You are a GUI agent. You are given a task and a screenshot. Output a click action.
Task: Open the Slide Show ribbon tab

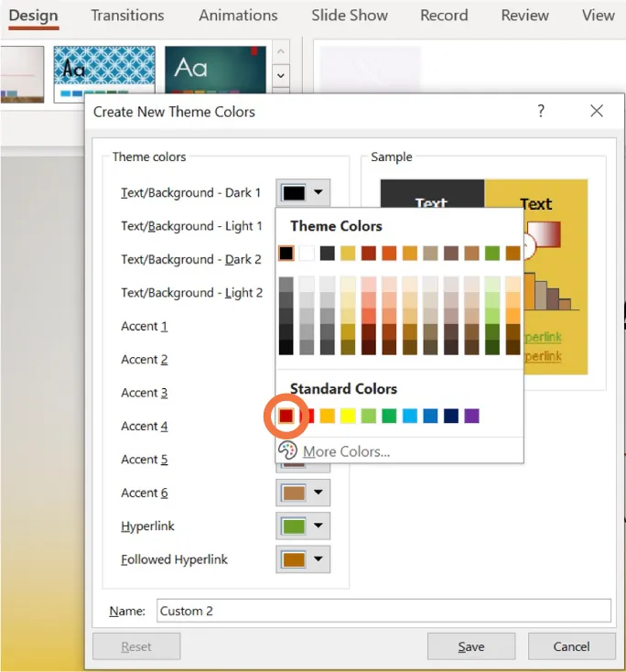349,16
